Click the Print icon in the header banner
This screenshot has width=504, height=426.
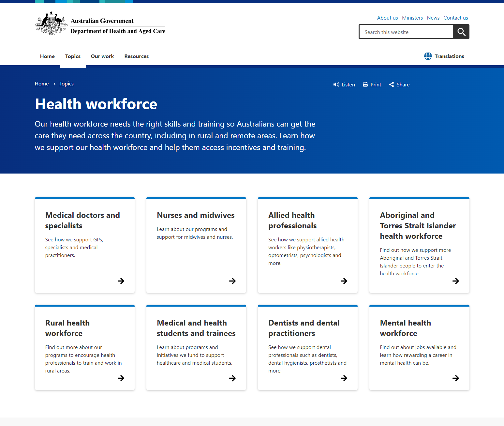pos(365,84)
